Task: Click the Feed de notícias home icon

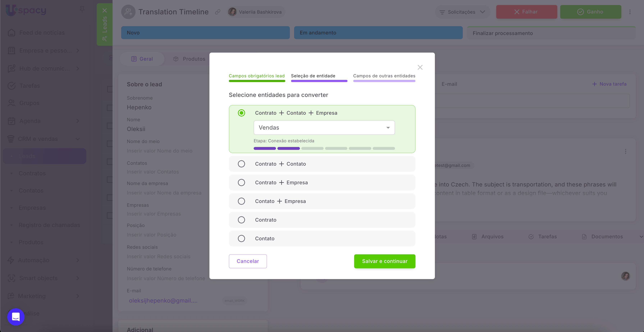Action: click(12, 33)
